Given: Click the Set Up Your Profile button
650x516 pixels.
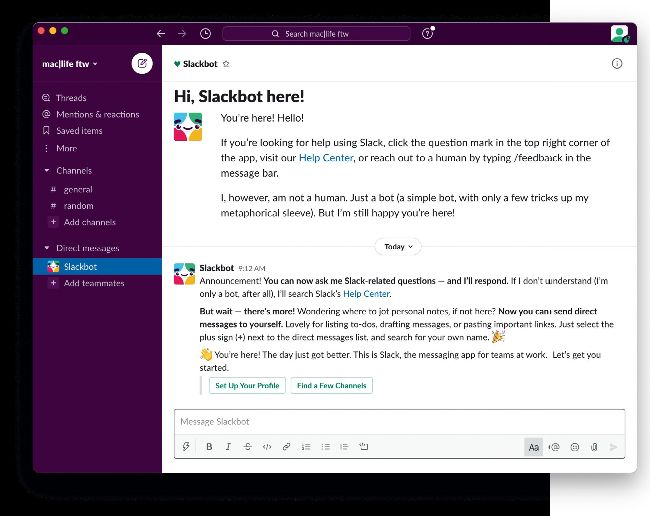Looking at the screenshot, I should (246, 385).
